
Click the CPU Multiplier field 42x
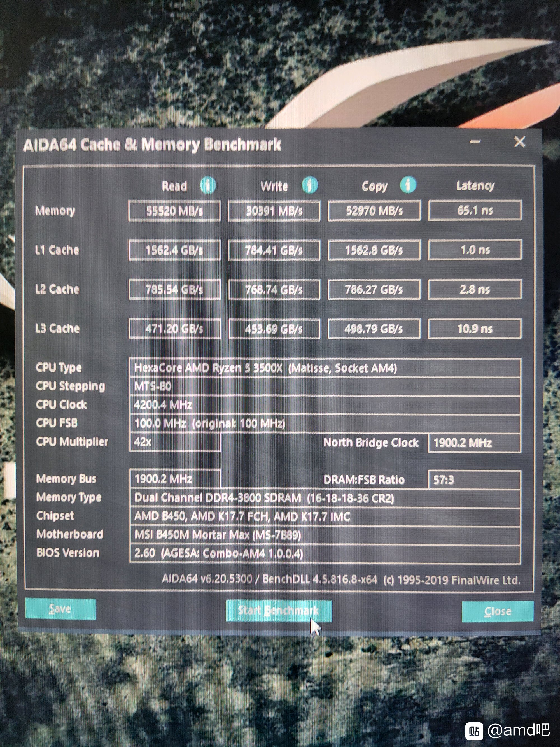point(175,442)
